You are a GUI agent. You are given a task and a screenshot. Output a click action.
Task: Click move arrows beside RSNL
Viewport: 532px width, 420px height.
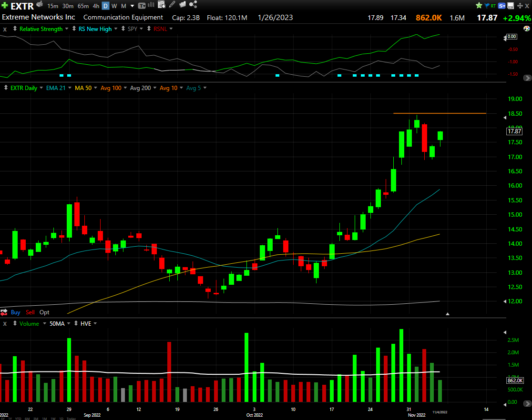click(x=149, y=29)
